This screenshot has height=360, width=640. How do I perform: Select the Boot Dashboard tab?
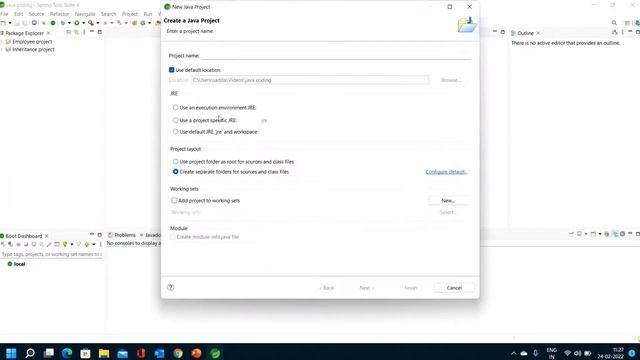pyautogui.click(x=23, y=236)
